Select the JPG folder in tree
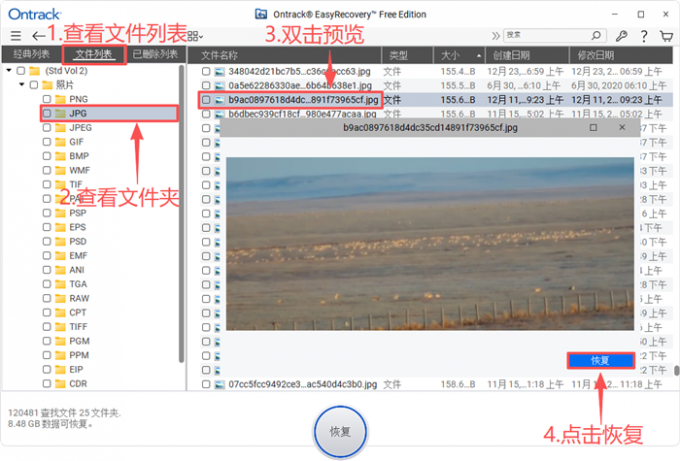The width and height of the screenshot is (680, 461). point(109,114)
